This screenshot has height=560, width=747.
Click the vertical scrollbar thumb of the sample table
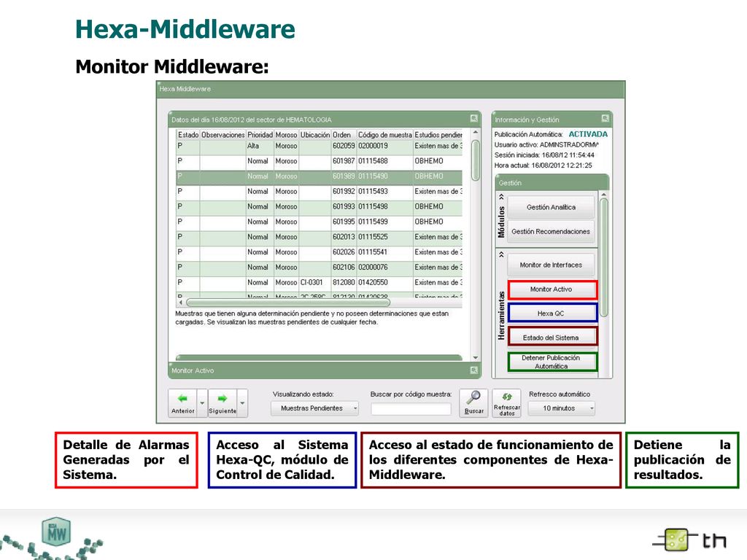click(475, 160)
